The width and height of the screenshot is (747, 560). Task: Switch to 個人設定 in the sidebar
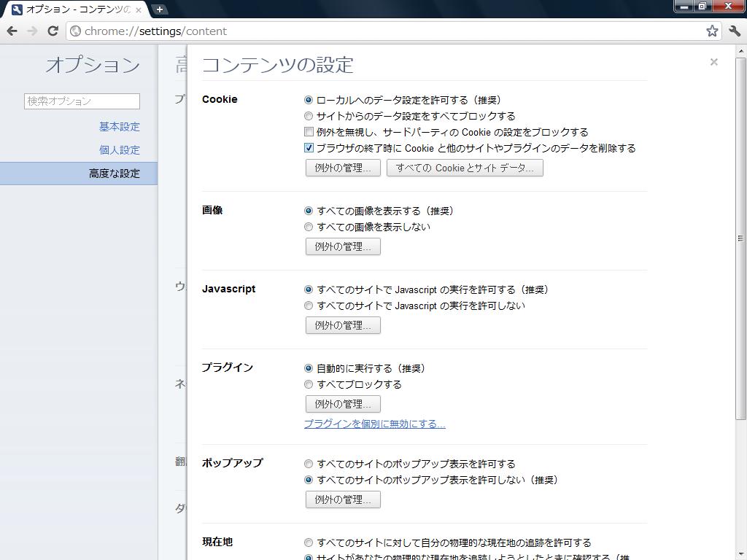pyautogui.click(x=119, y=149)
